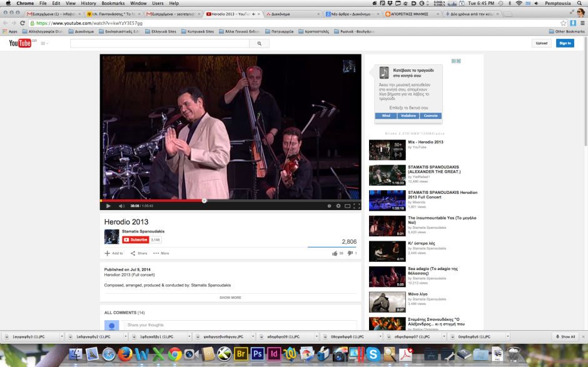Viewport: 588px width, 367px height.
Task: Expand the YouTube guide menu next to logo
Action: point(44,43)
